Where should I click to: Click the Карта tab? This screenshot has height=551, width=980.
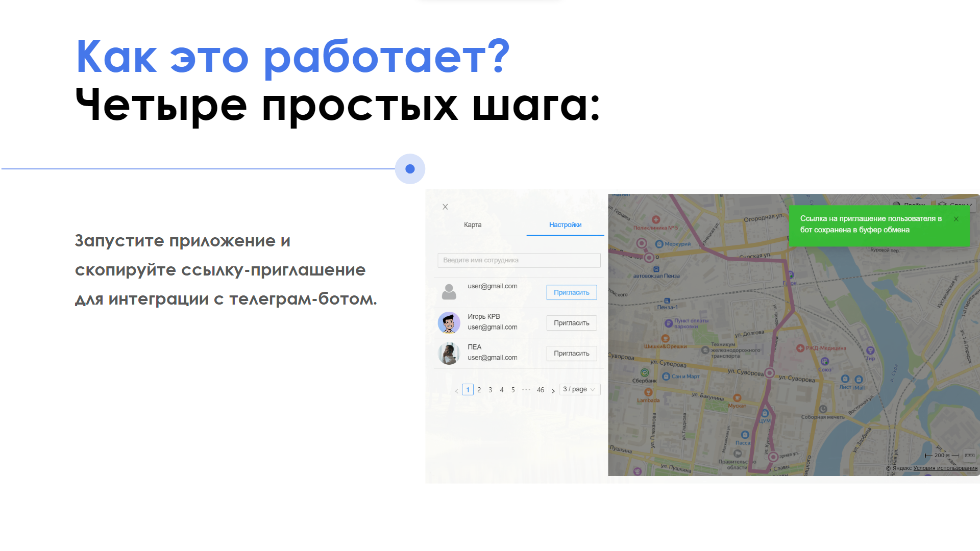coord(473,224)
